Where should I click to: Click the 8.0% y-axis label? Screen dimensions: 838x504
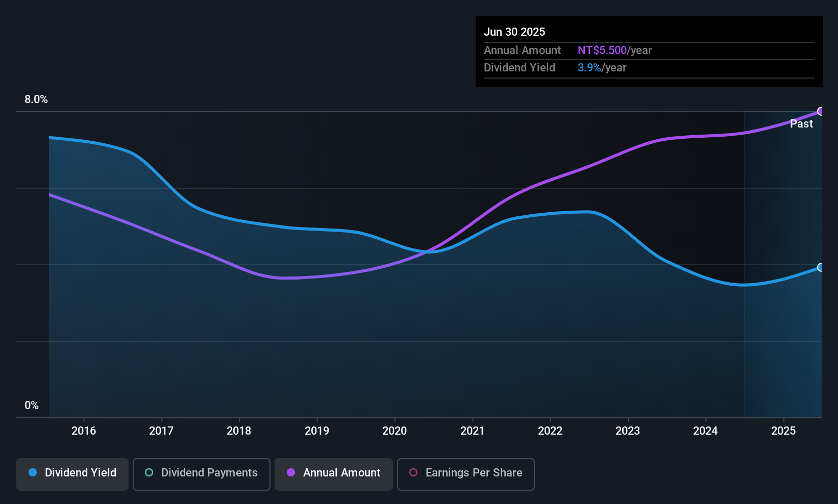coord(36,99)
